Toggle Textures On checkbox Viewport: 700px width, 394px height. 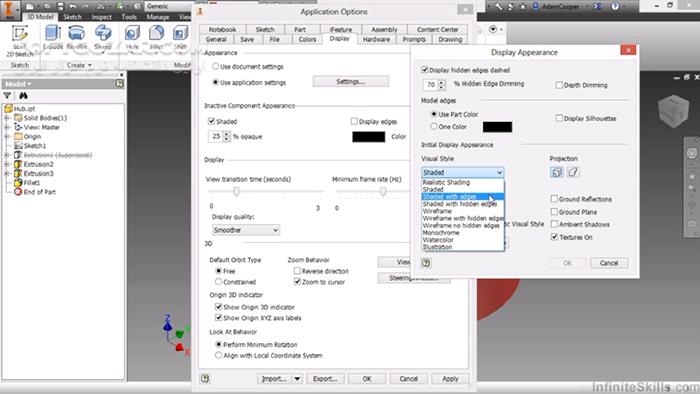pos(554,237)
